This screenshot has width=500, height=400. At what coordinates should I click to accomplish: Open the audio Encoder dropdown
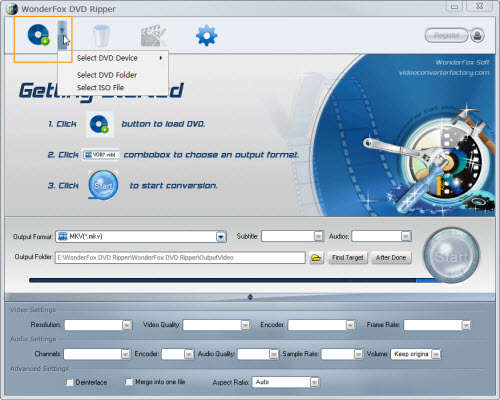(178, 354)
